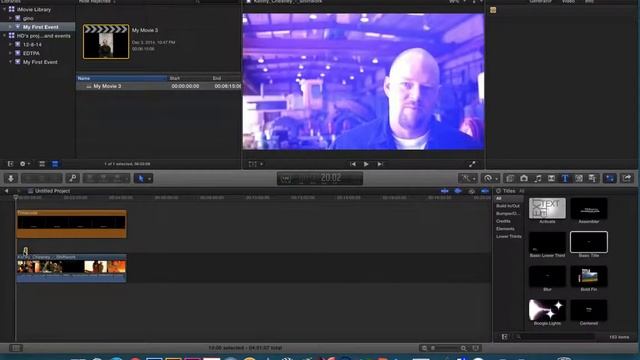
Task: Click the Untitled Project timeline title
Action: point(52,191)
